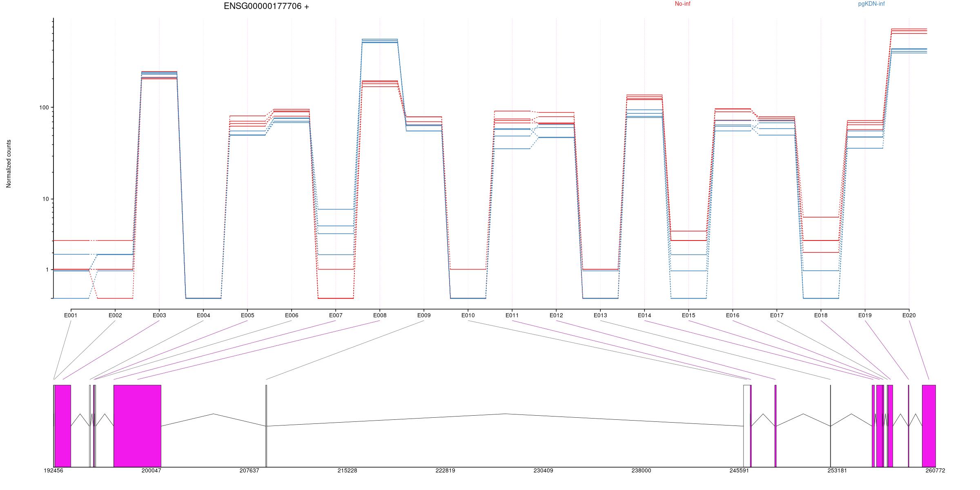The image size is (980, 490).
Task: Click the red No-inf lines above E020
Action: point(909,31)
